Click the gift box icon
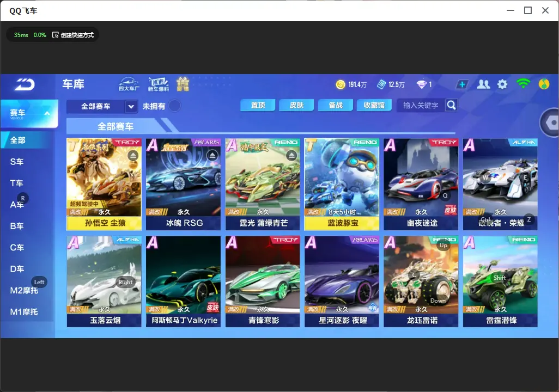 click(183, 84)
